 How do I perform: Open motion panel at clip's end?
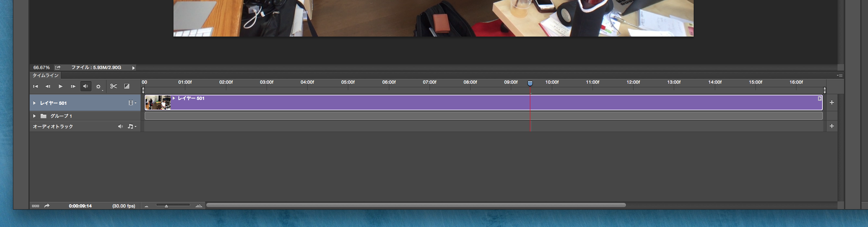(x=820, y=98)
